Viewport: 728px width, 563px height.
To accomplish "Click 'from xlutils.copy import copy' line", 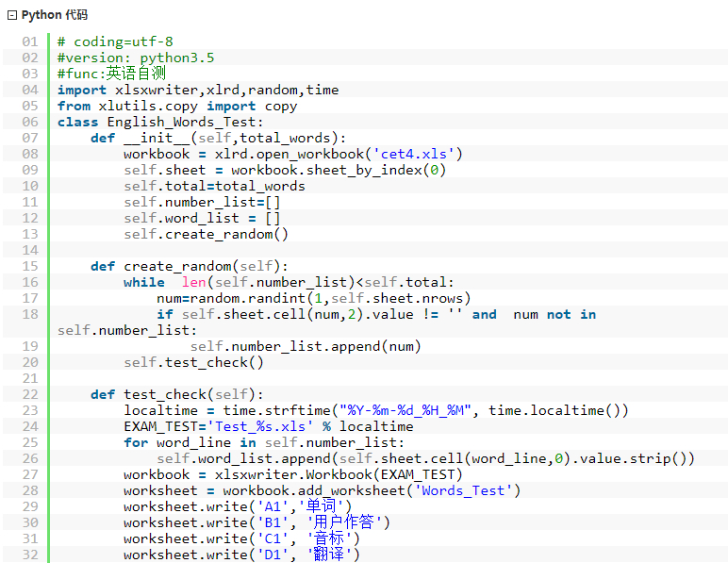I will (177, 107).
